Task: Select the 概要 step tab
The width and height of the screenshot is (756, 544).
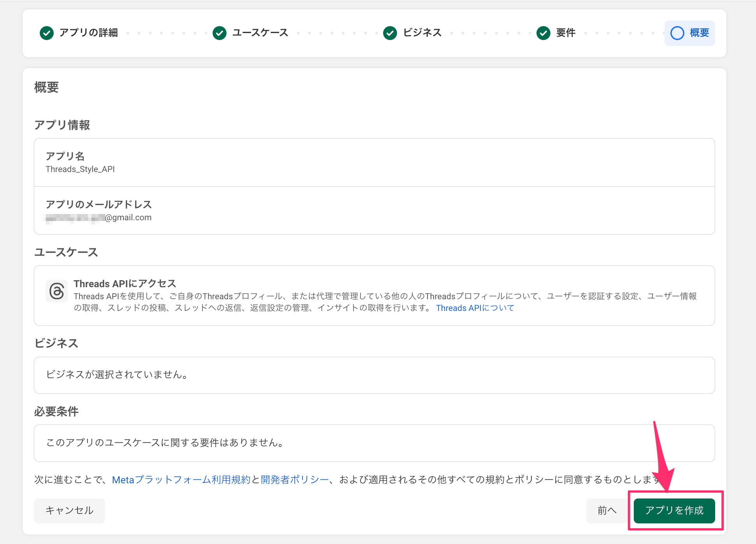Action: (x=699, y=33)
